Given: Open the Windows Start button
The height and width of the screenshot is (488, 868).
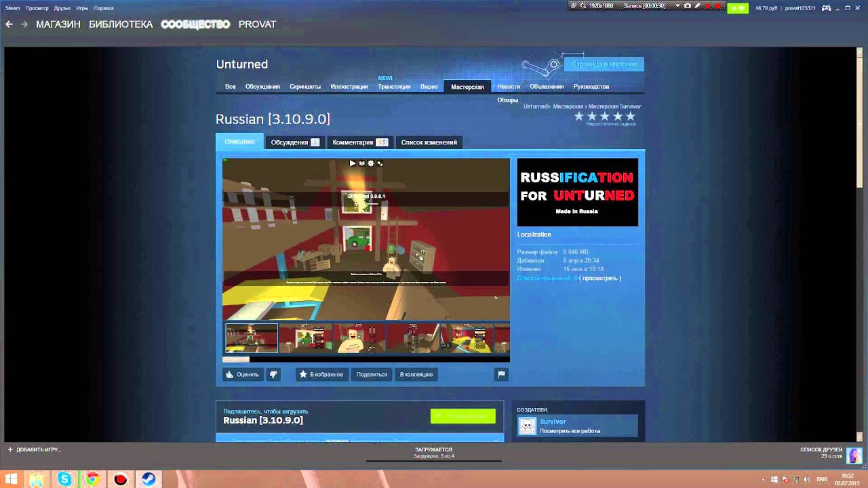Looking at the screenshot, I should [9, 479].
